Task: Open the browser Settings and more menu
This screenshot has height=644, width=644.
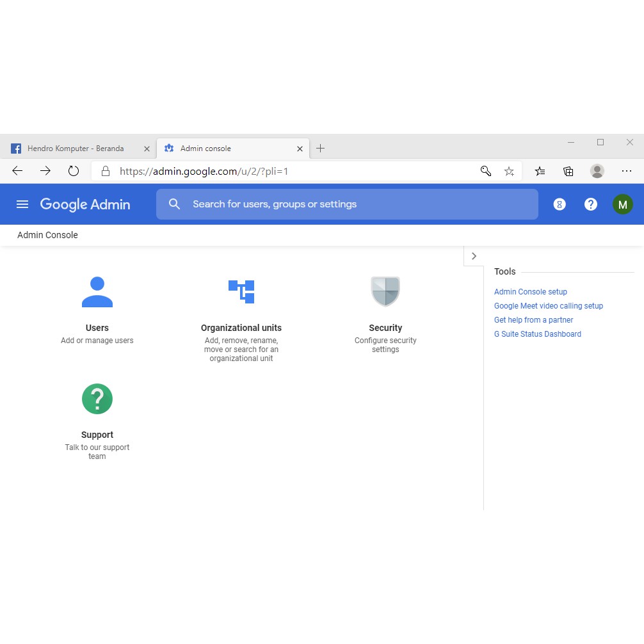Action: tap(627, 171)
